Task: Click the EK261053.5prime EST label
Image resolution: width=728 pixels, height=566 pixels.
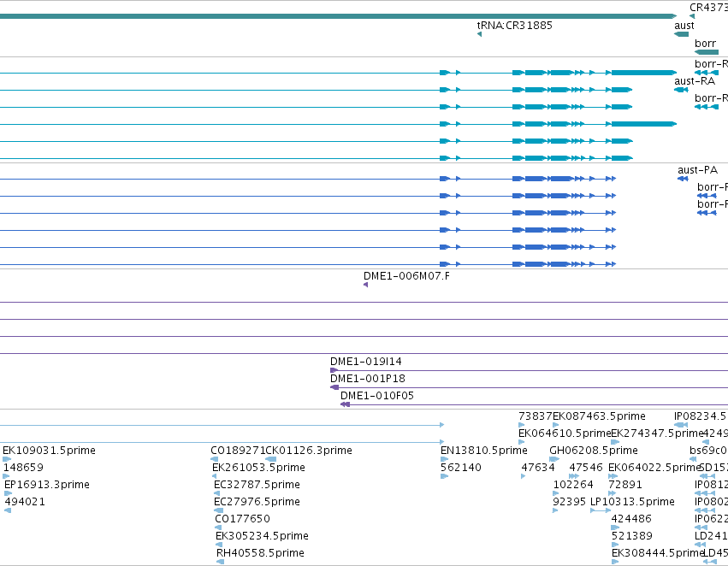Action: click(258, 468)
